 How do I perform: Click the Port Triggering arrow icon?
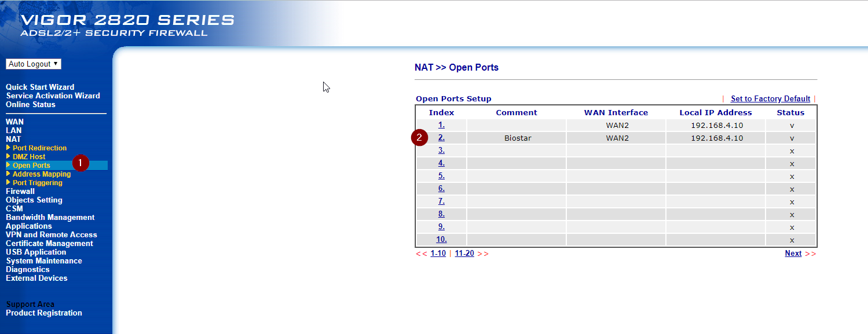8,182
